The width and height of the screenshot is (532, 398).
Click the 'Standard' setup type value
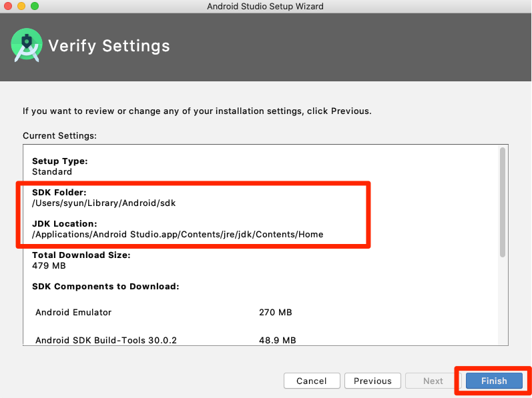(52, 172)
